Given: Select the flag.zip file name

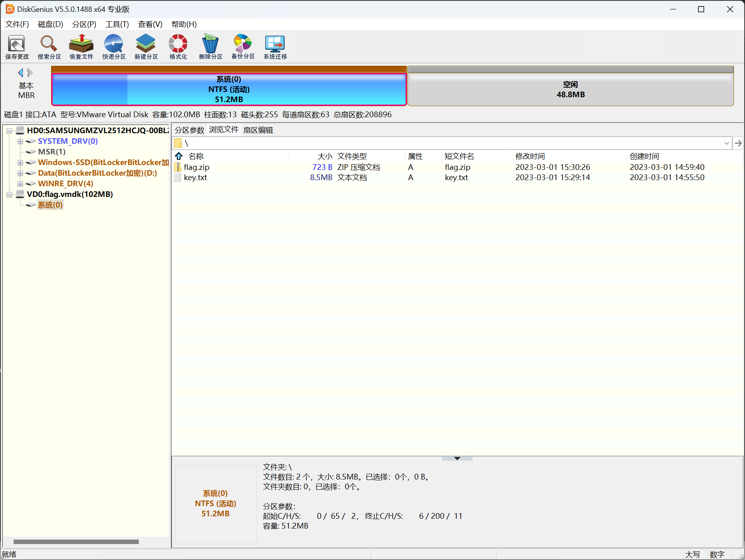Looking at the screenshot, I should coord(196,167).
